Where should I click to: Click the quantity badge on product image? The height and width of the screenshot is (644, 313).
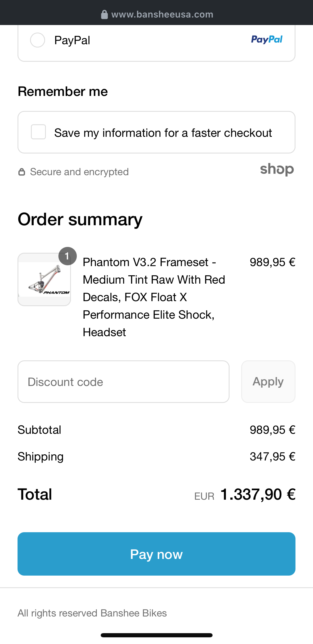(x=67, y=256)
